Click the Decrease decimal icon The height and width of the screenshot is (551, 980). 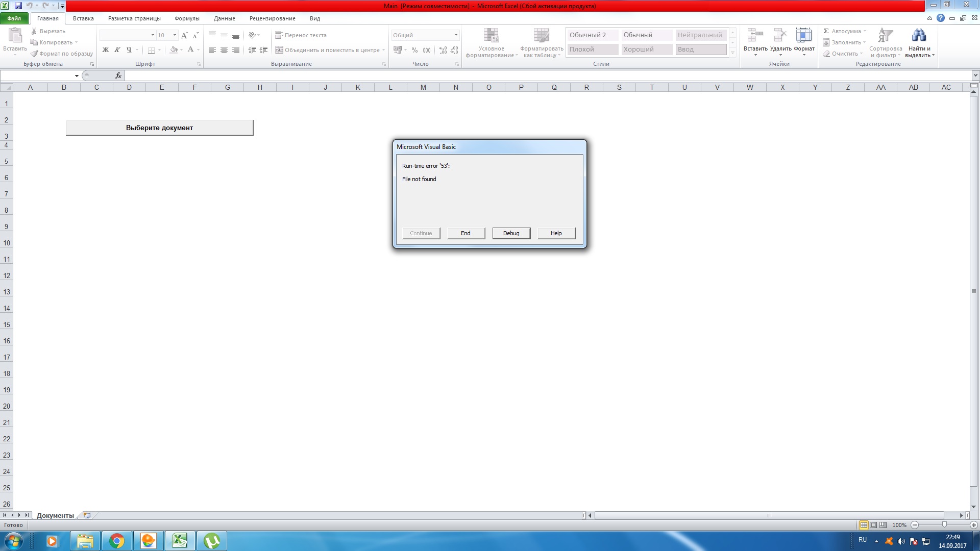[x=454, y=50]
